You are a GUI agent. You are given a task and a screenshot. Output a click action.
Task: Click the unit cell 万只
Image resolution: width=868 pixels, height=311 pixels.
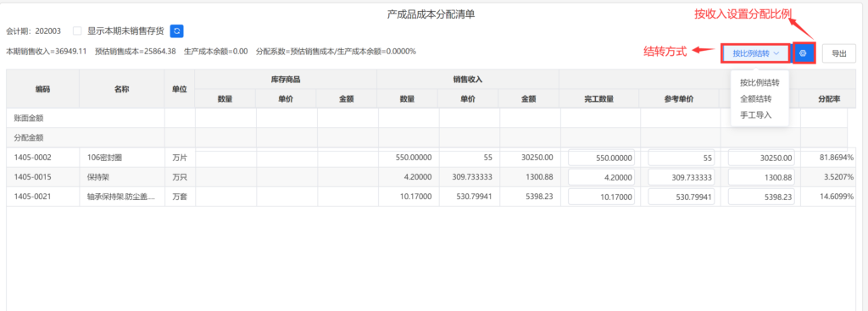pyautogui.click(x=180, y=177)
